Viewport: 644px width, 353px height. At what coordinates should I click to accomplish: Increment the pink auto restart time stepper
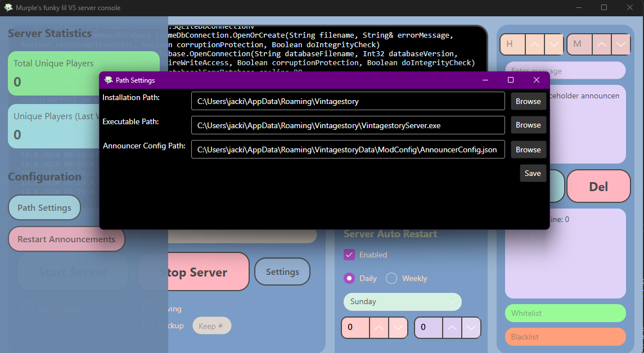click(x=379, y=327)
